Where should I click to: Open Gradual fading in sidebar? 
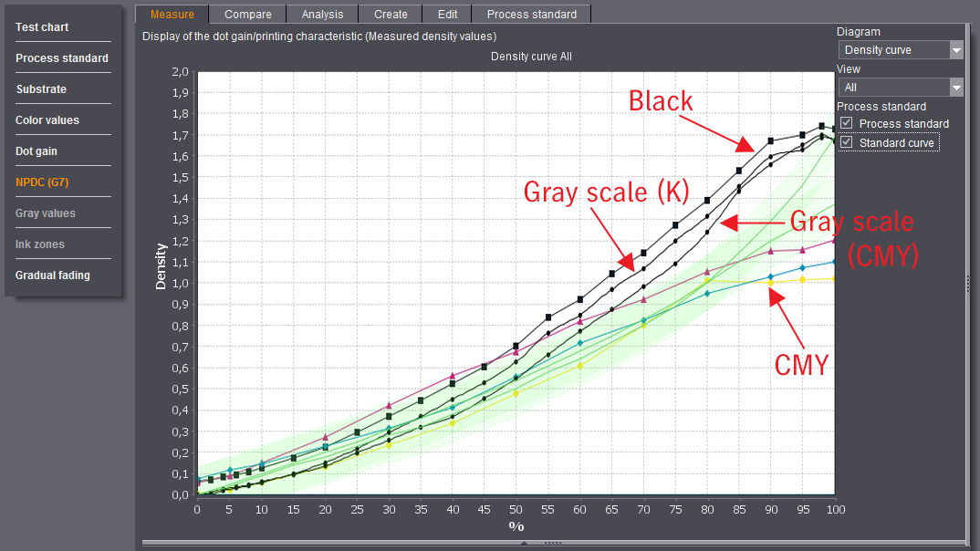(53, 275)
